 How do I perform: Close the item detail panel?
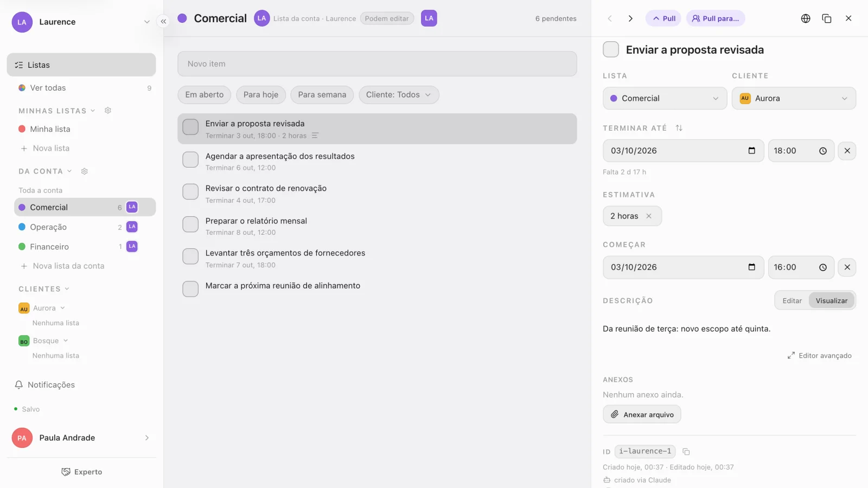(848, 18)
